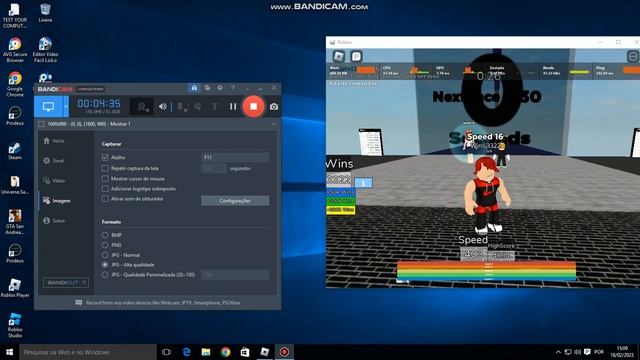Open the Imagem settings tab
This screenshot has height=360, width=640.
(57, 200)
